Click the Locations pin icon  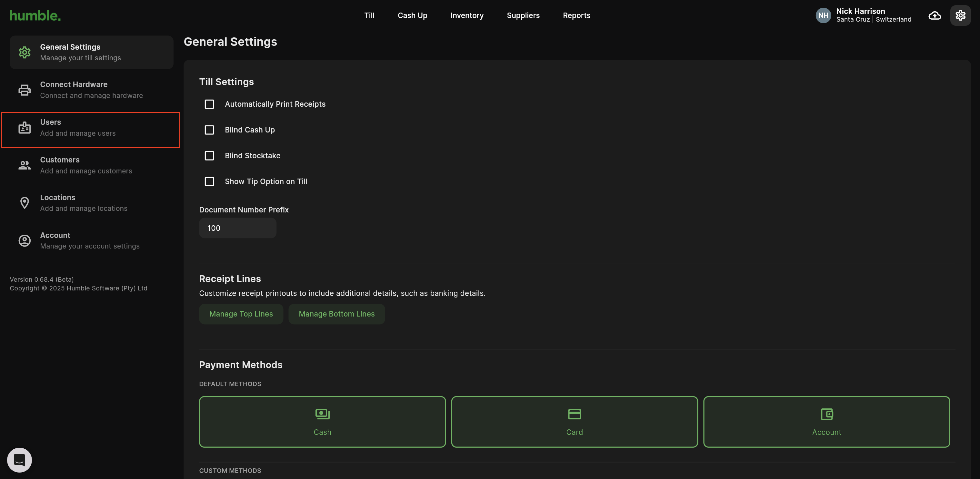click(x=24, y=203)
